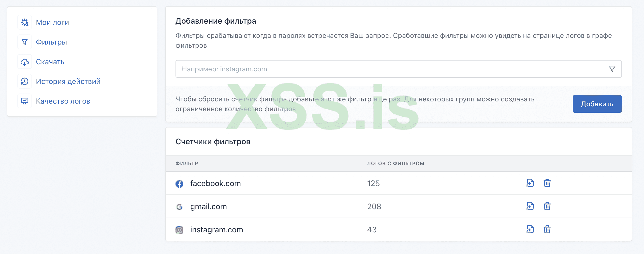Export logs for the instagram.com filter
Screen dimensions: 644x254
click(x=530, y=229)
